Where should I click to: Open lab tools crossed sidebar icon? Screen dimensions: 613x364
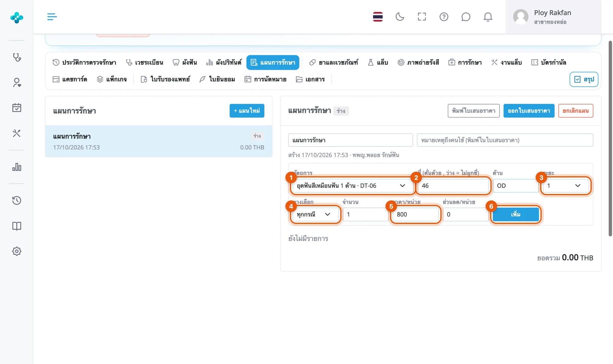[x=17, y=133]
